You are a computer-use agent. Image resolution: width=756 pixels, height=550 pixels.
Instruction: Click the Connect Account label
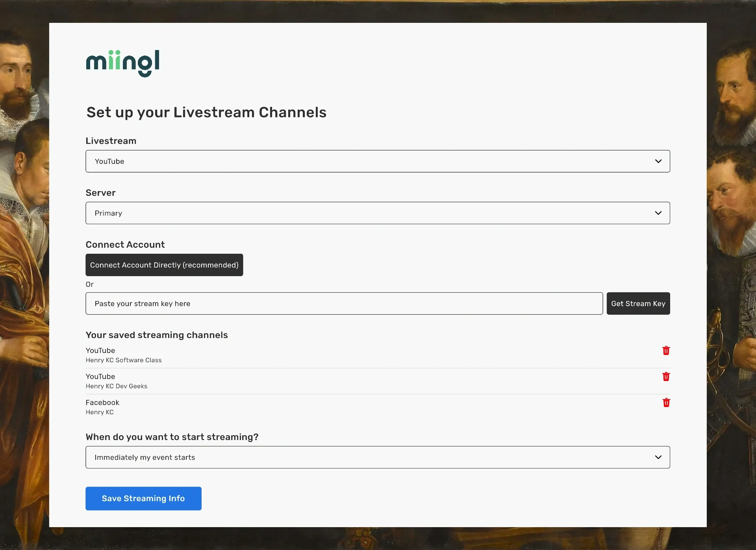125,244
